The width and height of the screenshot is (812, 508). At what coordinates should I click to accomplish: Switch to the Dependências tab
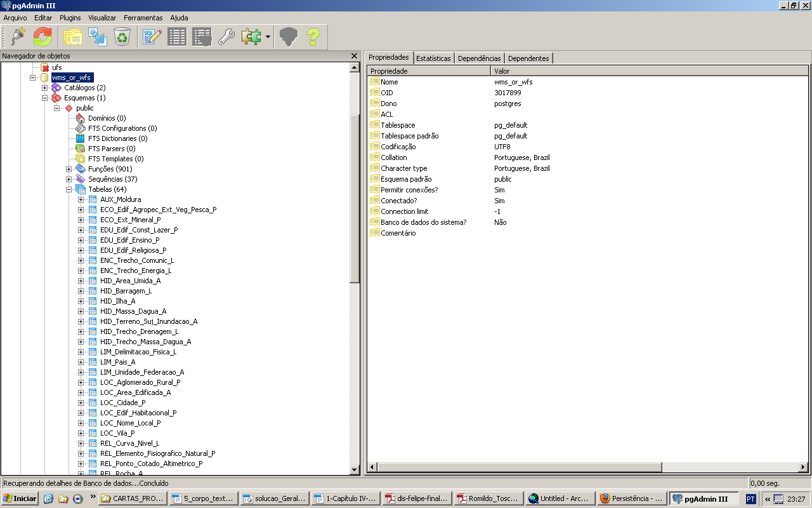point(480,58)
